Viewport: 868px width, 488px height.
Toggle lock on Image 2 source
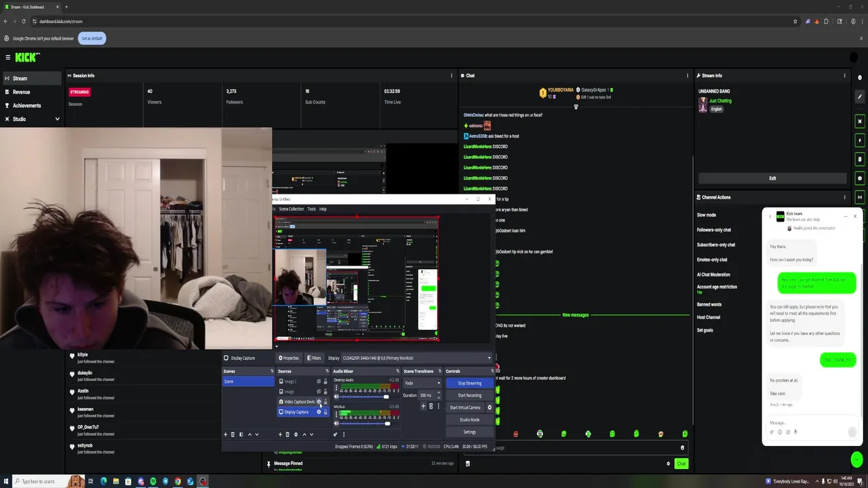(x=325, y=382)
